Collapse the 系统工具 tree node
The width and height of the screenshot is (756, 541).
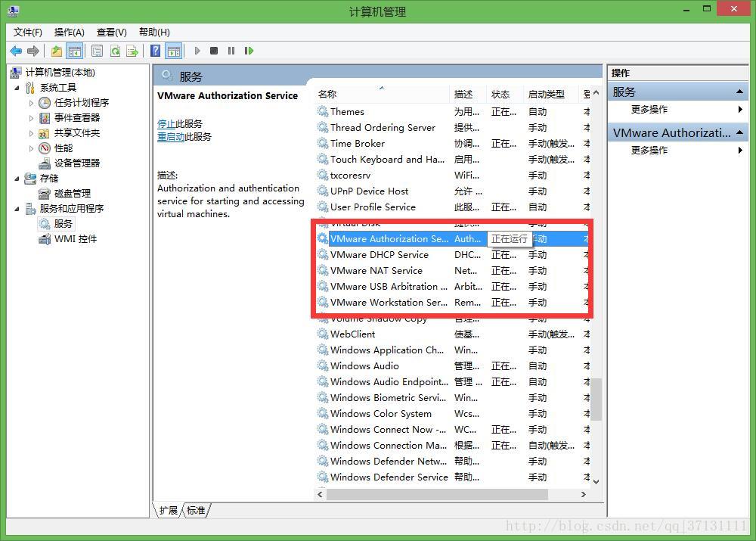(x=17, y=88)
